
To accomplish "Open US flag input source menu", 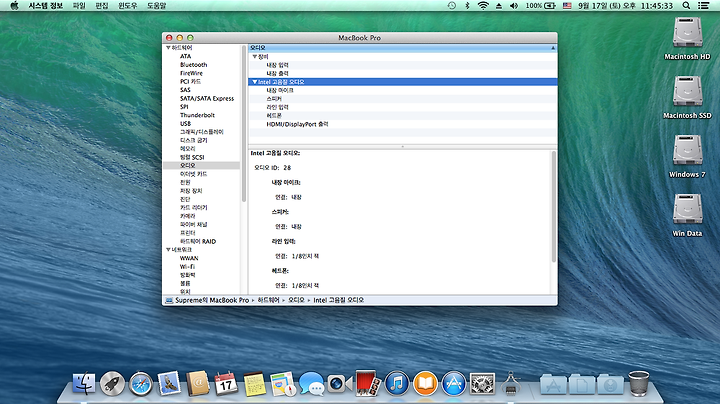I will (567, 6).
